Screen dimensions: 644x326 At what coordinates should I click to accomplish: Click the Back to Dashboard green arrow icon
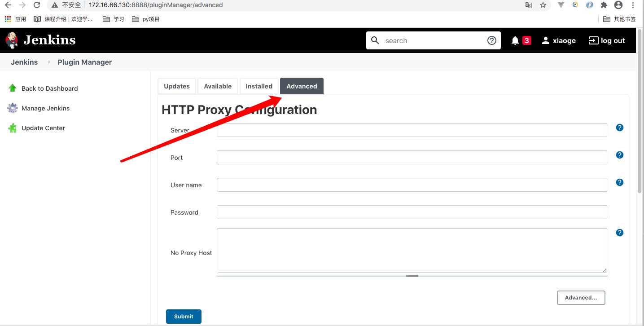(x=13, y=88)
